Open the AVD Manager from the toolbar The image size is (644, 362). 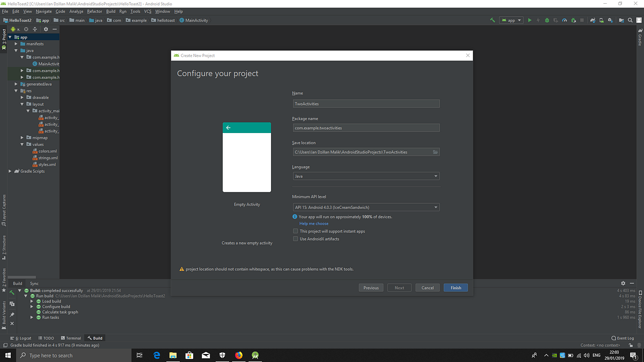pos(601,20)
